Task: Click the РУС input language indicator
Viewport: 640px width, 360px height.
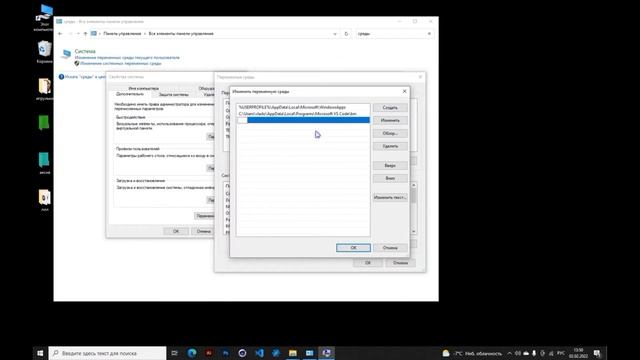Action: 561,353
